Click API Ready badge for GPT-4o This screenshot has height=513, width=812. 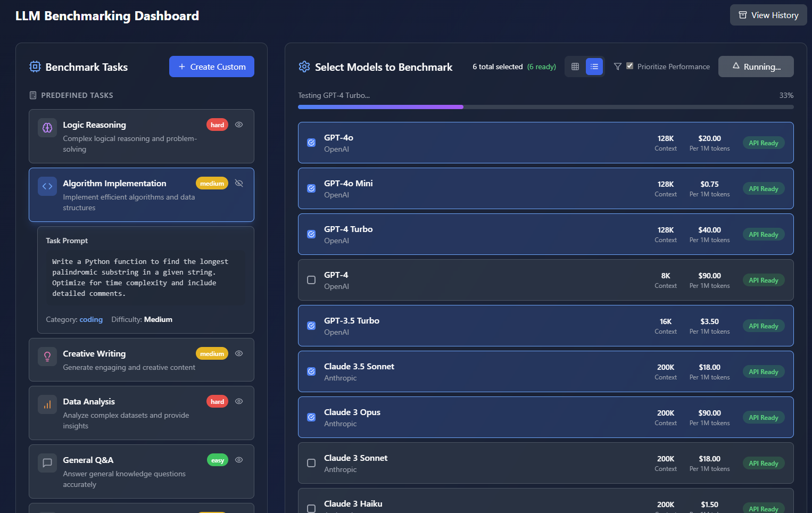point(764,143)
